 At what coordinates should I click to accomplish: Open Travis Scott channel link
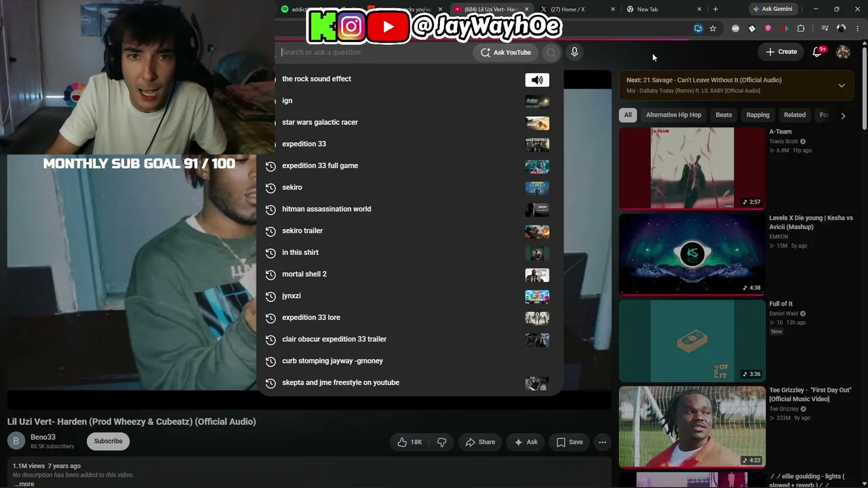[783, 142]
